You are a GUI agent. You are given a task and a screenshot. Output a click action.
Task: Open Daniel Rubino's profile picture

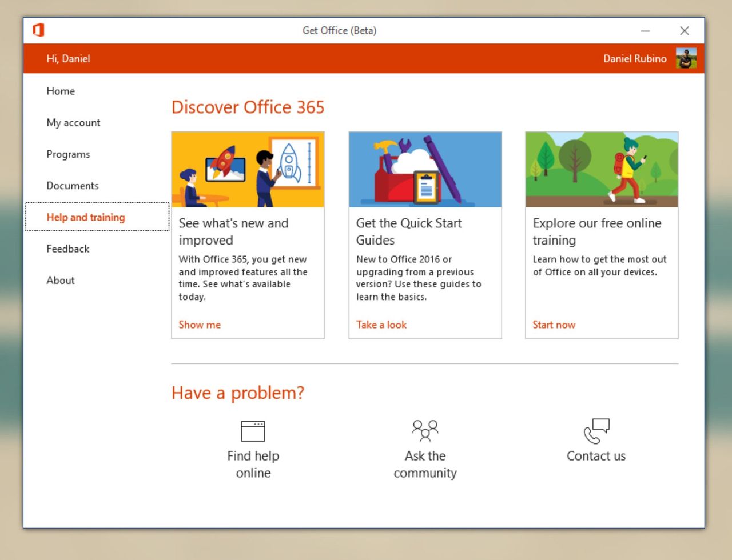coord(686,58)
